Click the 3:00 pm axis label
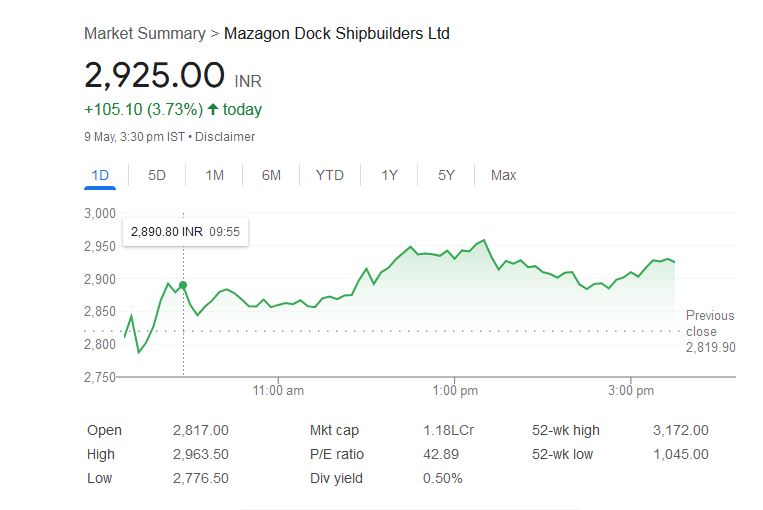Screen dimensions: 763x510 [631, 391]
